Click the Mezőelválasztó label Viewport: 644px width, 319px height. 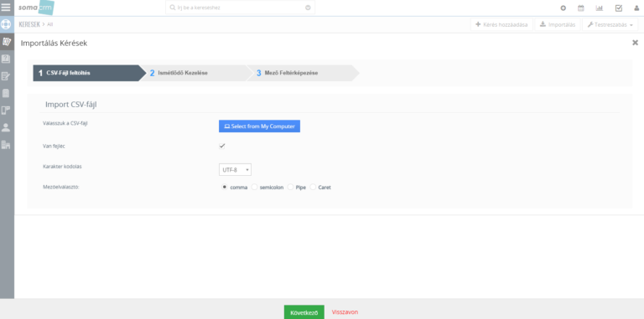[x=61, y=187]
